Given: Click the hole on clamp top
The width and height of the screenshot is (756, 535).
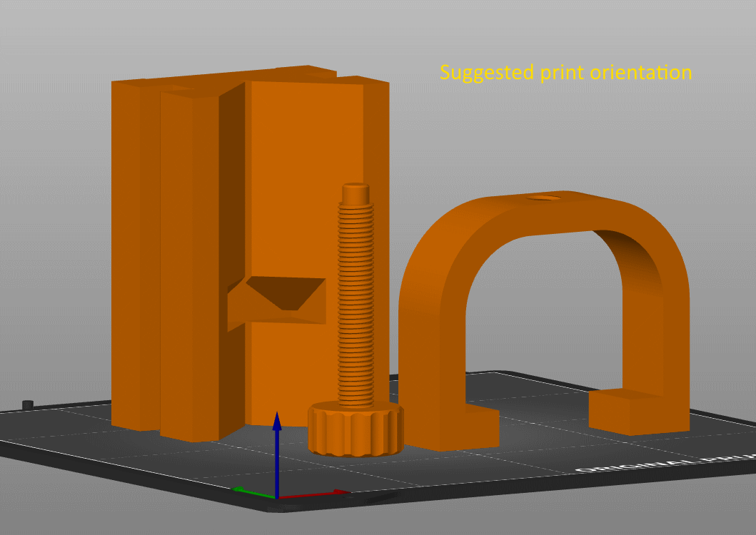Looking at the screenshot, I should [x=543, y=198].
